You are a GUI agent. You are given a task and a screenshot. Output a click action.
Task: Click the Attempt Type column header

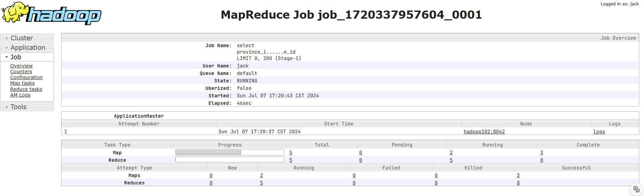pyautogui.click(x=134, y=168)
